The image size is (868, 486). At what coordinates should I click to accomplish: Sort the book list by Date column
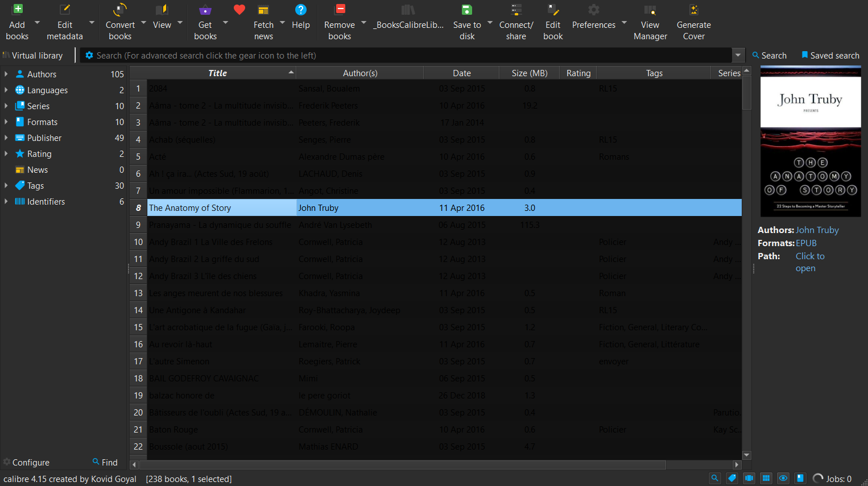click(462, 73)
